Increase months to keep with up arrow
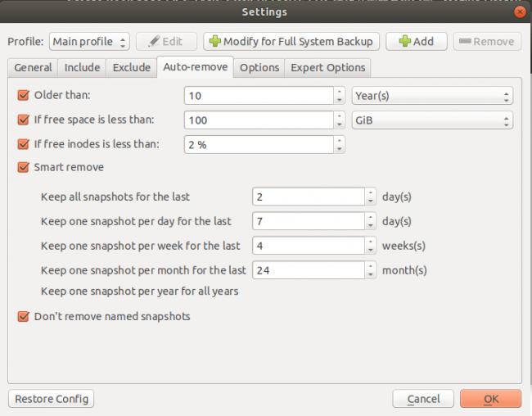This screenshot has width=532, height=416. click(371, 266)
